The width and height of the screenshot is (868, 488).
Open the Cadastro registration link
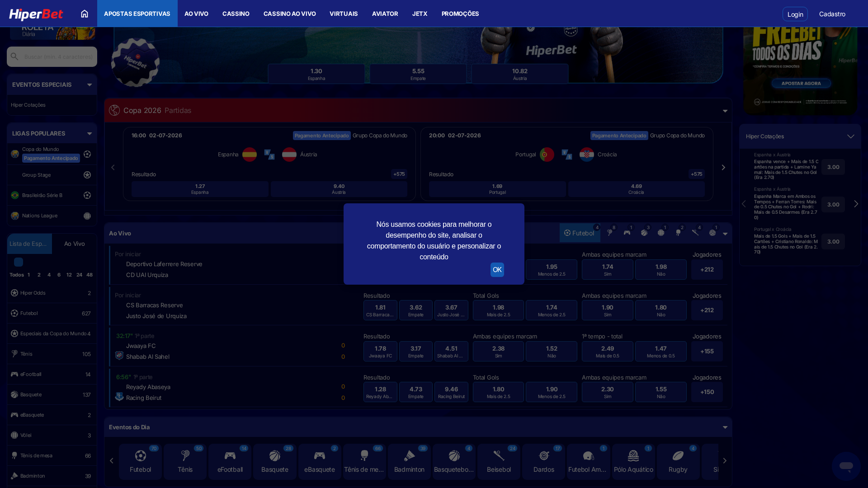[x=832, y=14]
